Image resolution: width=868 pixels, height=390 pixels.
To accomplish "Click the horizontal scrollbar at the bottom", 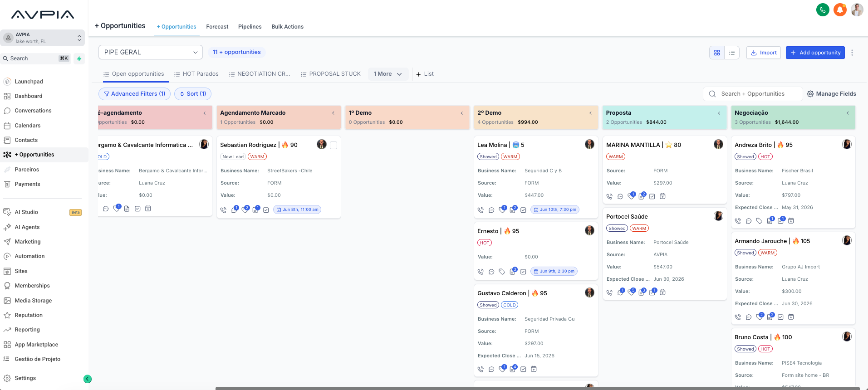I will point(537,388).
